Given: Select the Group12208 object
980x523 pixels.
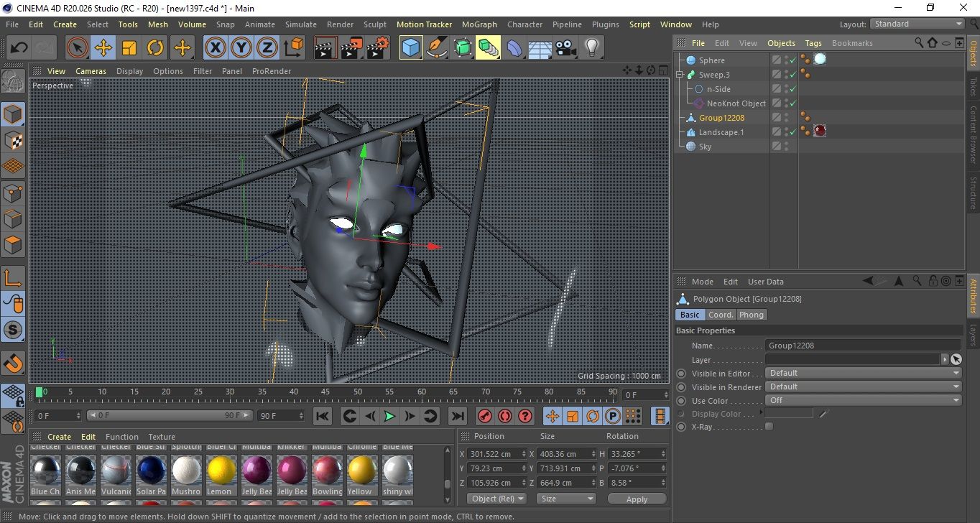Looking at the screenshot, I should (721, 118).
